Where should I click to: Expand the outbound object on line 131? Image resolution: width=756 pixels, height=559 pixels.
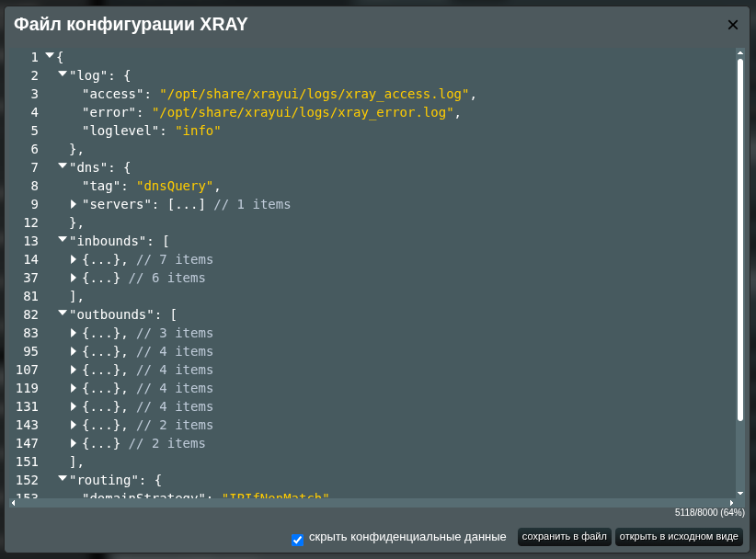pos(74,406)
